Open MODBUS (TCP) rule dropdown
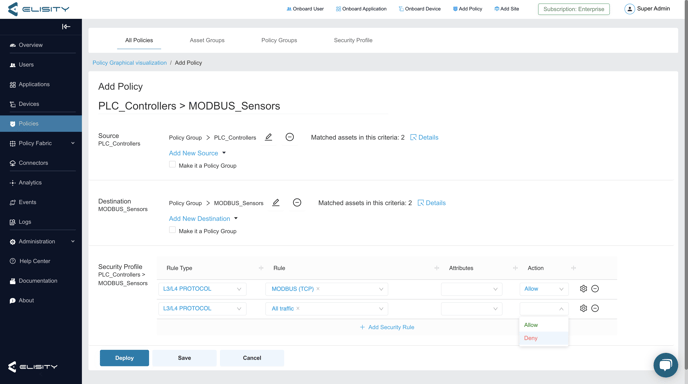 [326, 289]
